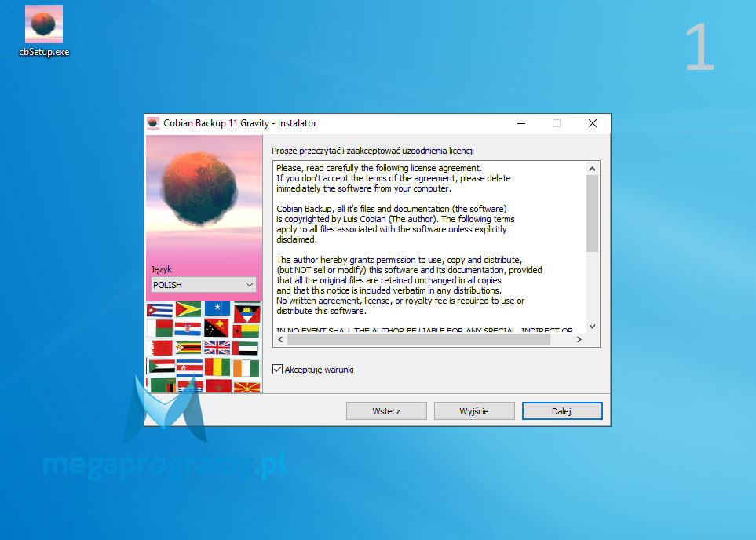The image size is (756, 540).
Task: Click the window title 'Cobian Backup 11 Gravity - Instalator'
Action: [239, 123]
